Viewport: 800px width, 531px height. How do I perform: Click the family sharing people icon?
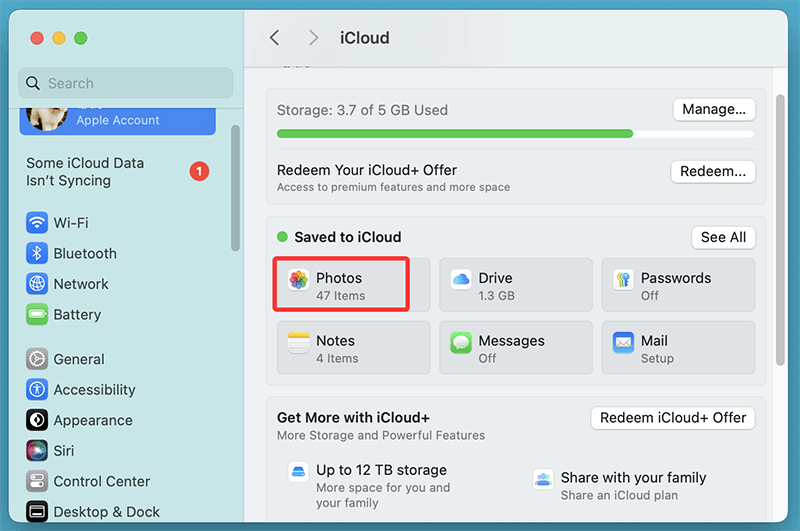click(543, 479)
